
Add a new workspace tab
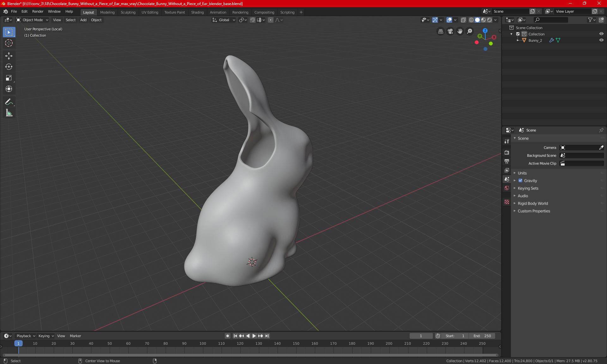[301, 12]
